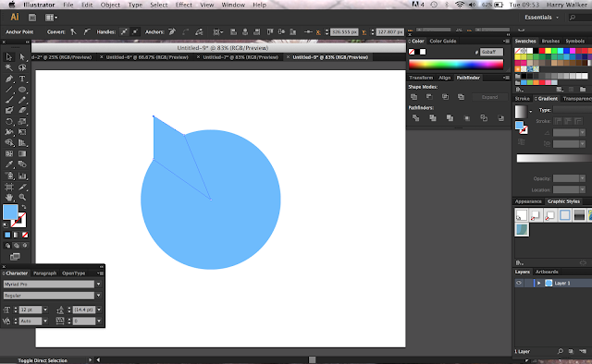Screen dimensions: 592x364
Task: Swap fill and stroke arrow
Action: click(x=23, y=207)
